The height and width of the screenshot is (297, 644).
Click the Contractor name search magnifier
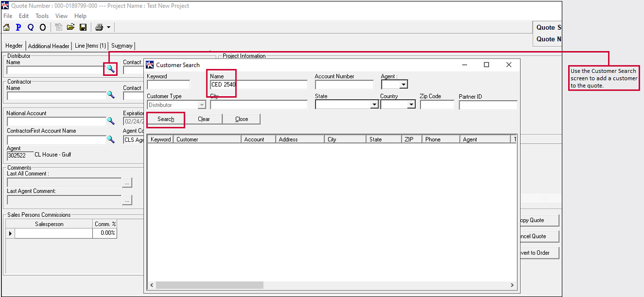[111, 95]
